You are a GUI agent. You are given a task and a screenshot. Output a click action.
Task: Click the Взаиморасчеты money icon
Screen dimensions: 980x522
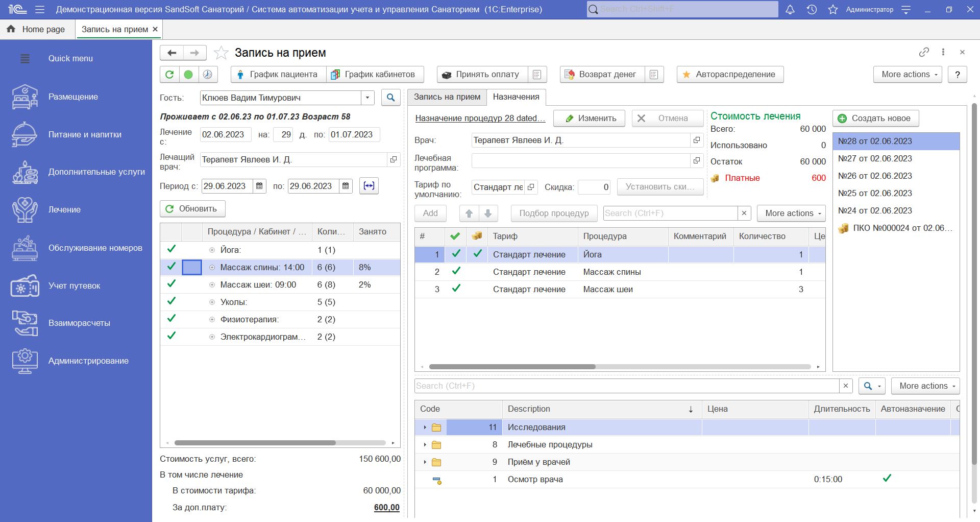tap(24, 323)
